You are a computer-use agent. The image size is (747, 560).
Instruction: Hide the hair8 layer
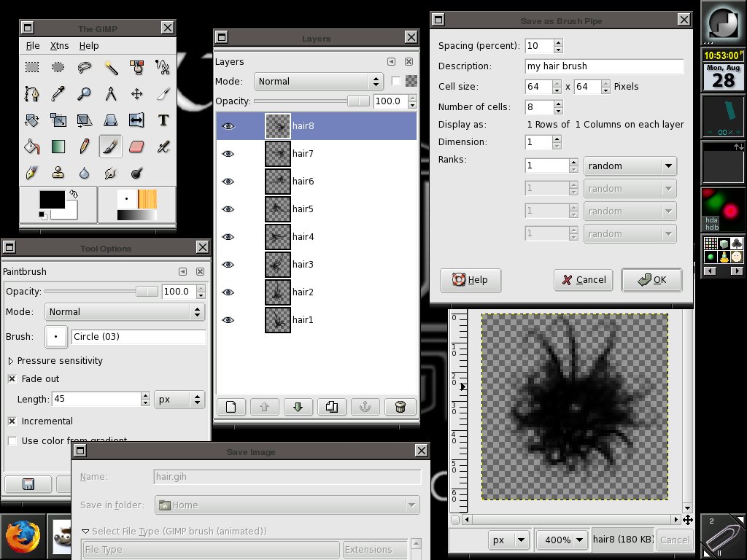click(x=228, y=126)
